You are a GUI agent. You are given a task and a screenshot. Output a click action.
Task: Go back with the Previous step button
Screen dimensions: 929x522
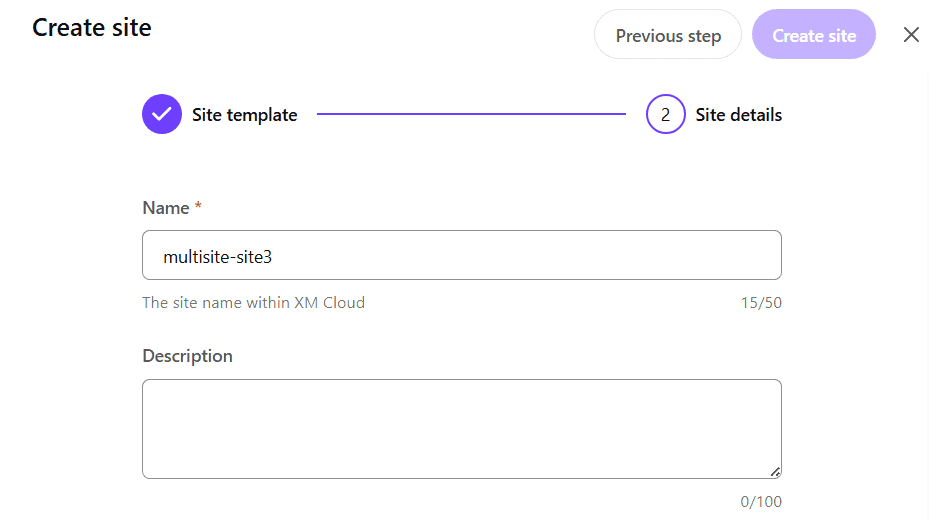pos(668,34)
